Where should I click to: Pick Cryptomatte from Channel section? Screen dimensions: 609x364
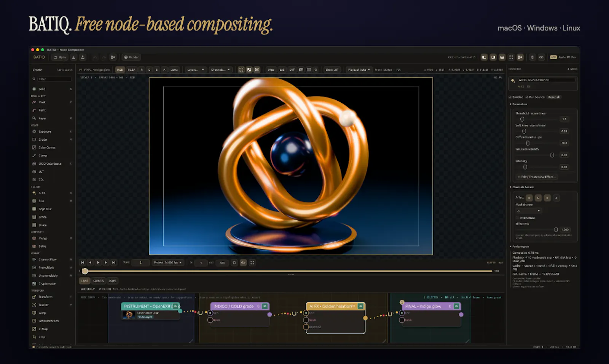pyautogui.click(x=52, y=283)
